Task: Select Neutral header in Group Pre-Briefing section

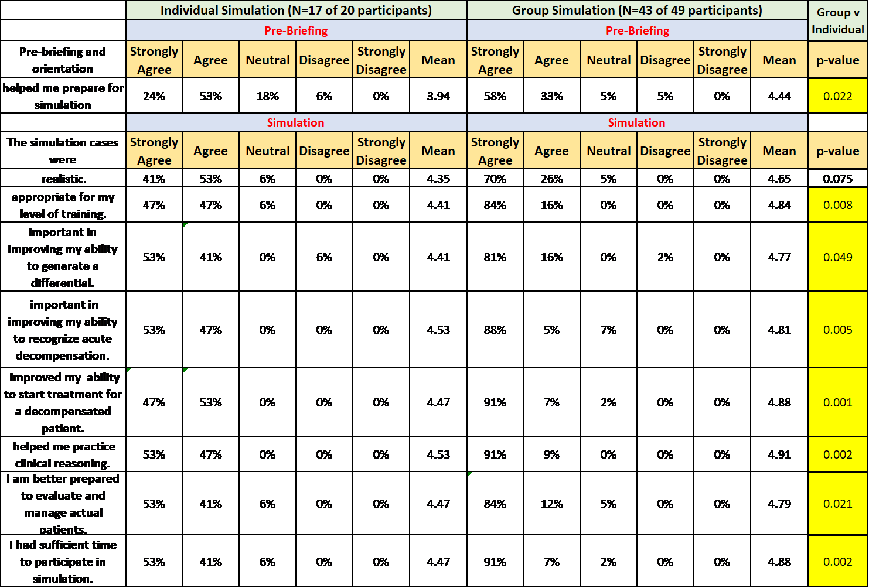Action: pyautogui.click(x=608, y=60)
